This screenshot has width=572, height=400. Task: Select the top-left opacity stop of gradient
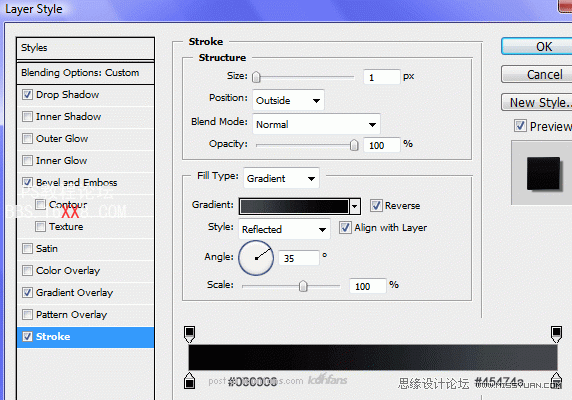point(189,334)
